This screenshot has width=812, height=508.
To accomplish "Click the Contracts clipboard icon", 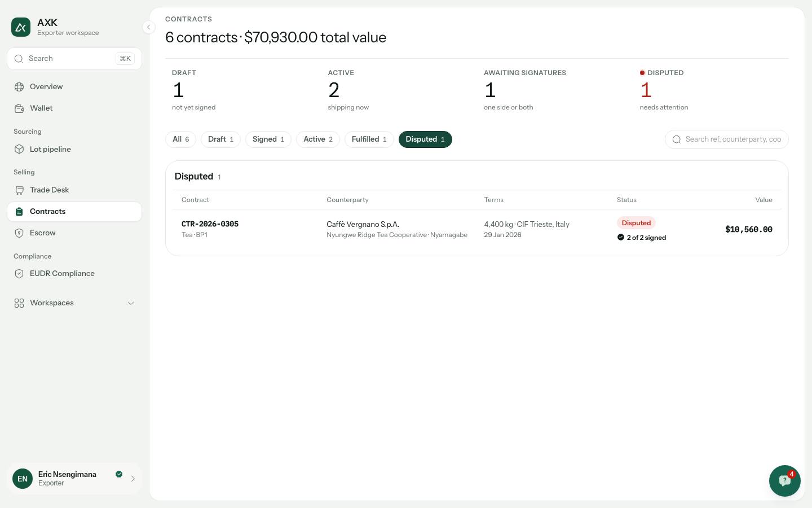I will tap(19, 212).
